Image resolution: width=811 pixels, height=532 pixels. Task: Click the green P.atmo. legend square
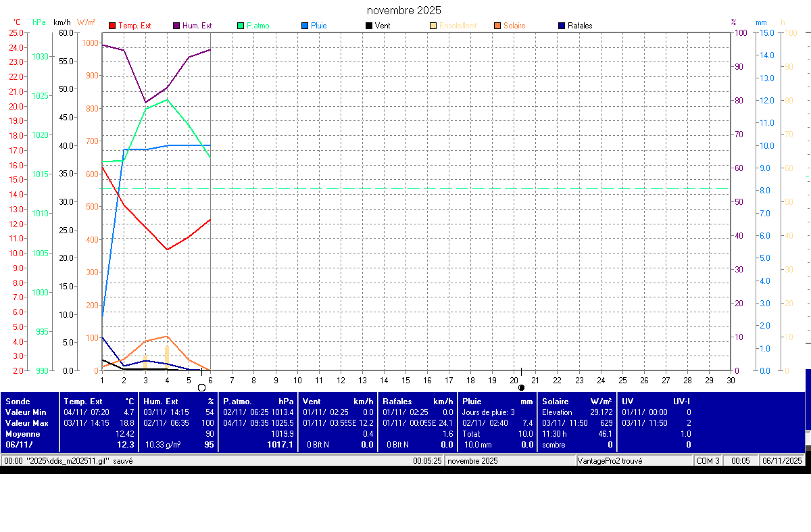coord(241,26)
